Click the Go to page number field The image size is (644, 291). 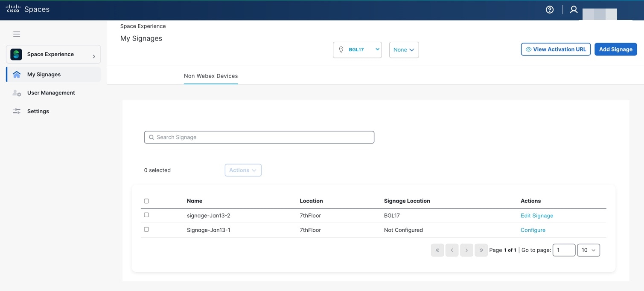coord(564,250)
